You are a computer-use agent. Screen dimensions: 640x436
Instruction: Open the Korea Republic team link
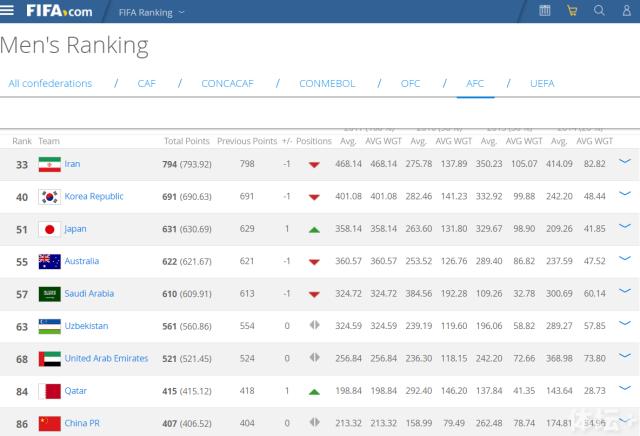[94, 197]
